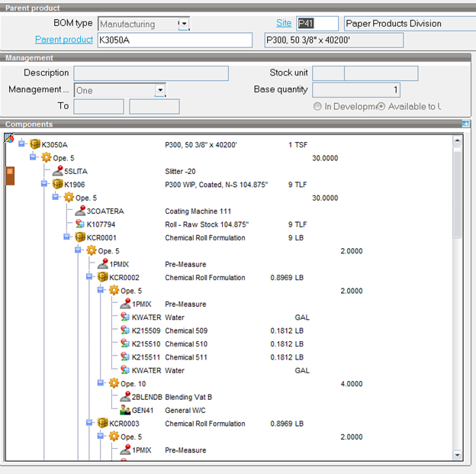The image size is (476, 474).
Task: Collapse the K1906 tree node
Action: 44,184
